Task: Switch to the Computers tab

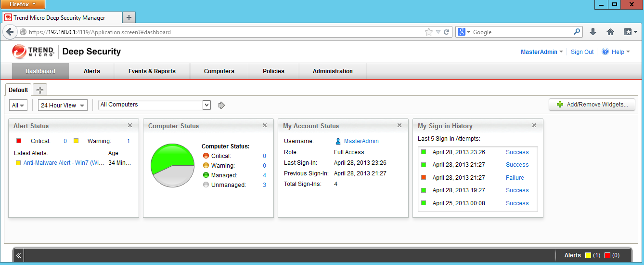Action: click(x=219, y=71)
